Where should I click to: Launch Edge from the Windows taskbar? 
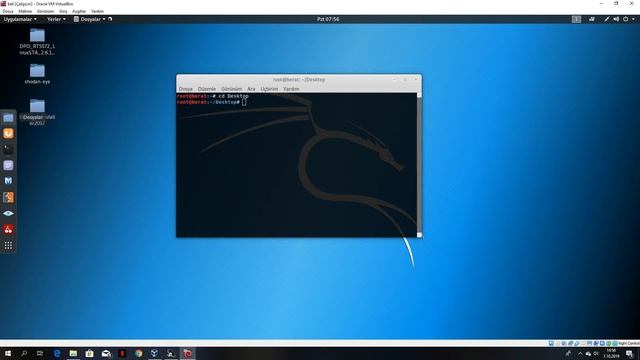[x=57, y=353]
